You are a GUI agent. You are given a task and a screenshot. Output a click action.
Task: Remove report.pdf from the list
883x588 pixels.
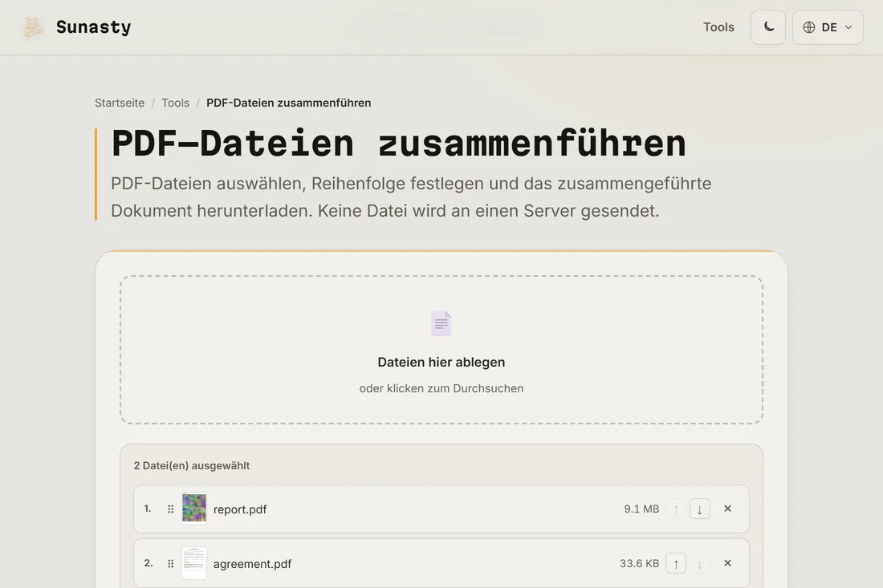tap(727, 509)
